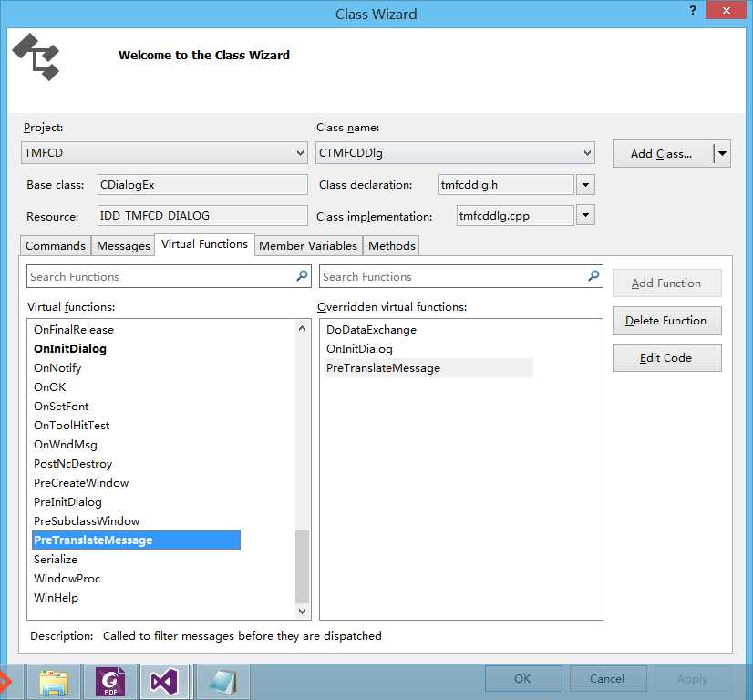Click the magnifier in Overridden functions search
Screen dimensions: 753x700
click(593, 276)
